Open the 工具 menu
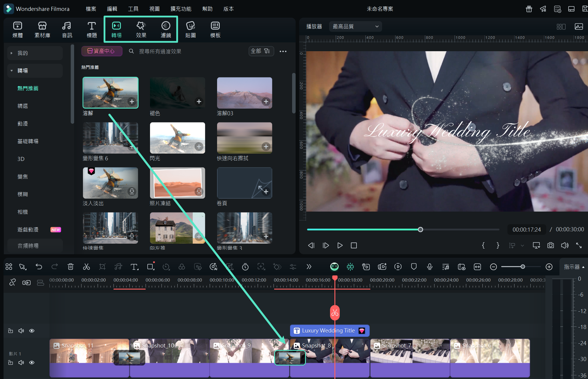588x379 pixels. (x=133, y=9)
